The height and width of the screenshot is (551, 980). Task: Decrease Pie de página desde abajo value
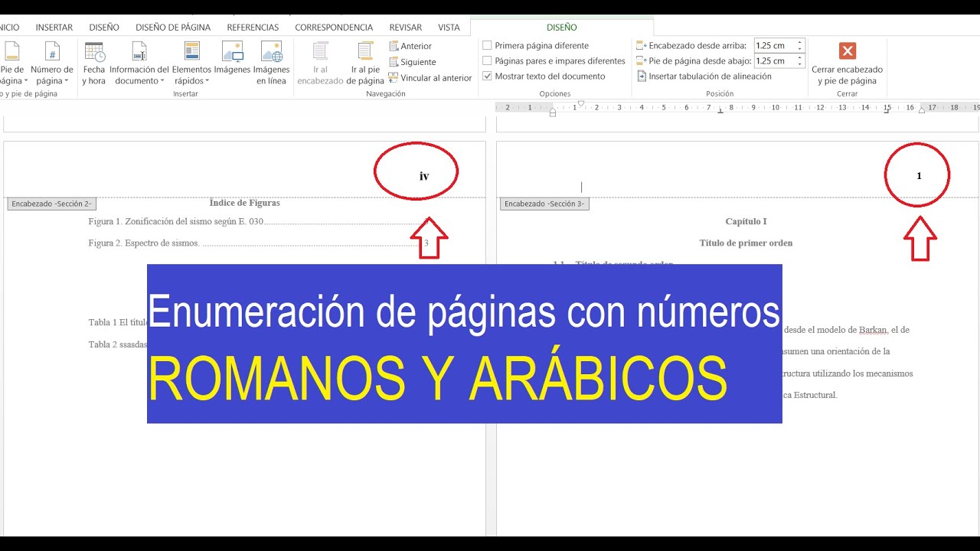point(800,64)
